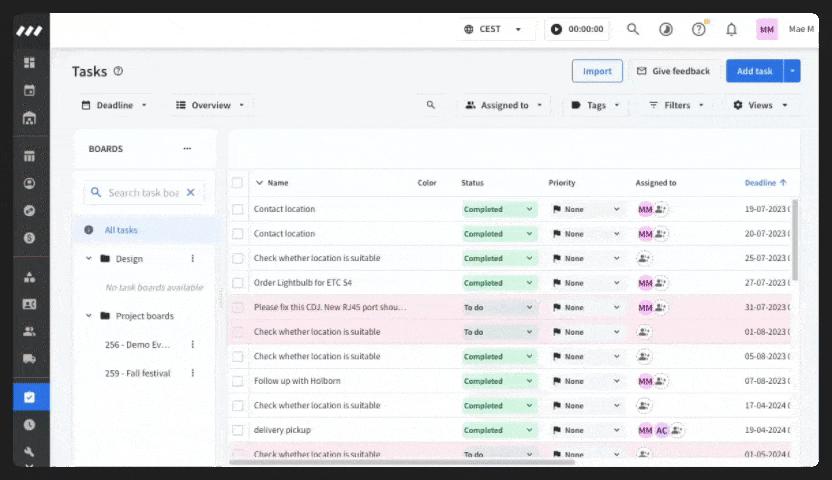The width and height of the screenshot is (832, 480).
Task: Collapse the Design folder chevron
Action: pyautogui.click(x=89, y=258)
